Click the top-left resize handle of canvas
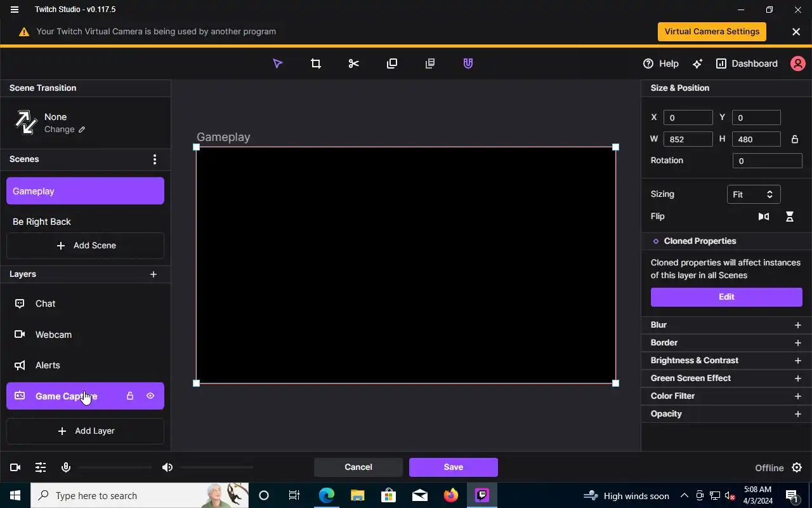This screenshot has height=508, width=812. pyautogui.click(x=196, y=147)
